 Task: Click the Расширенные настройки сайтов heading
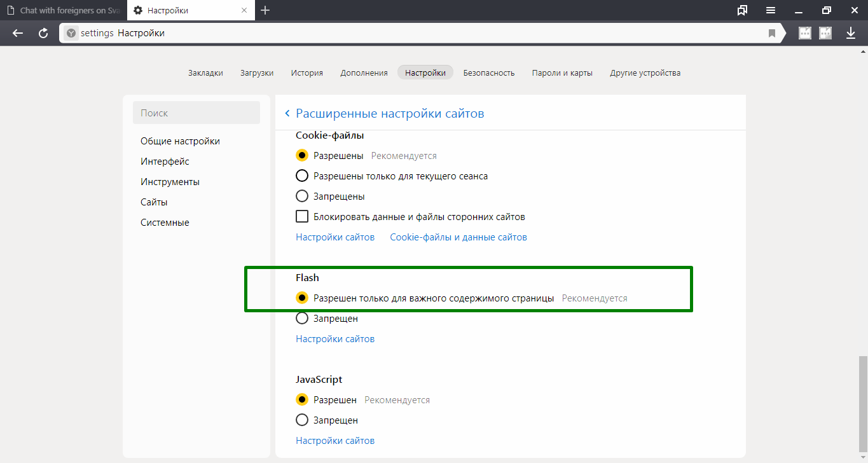[390, 113]
